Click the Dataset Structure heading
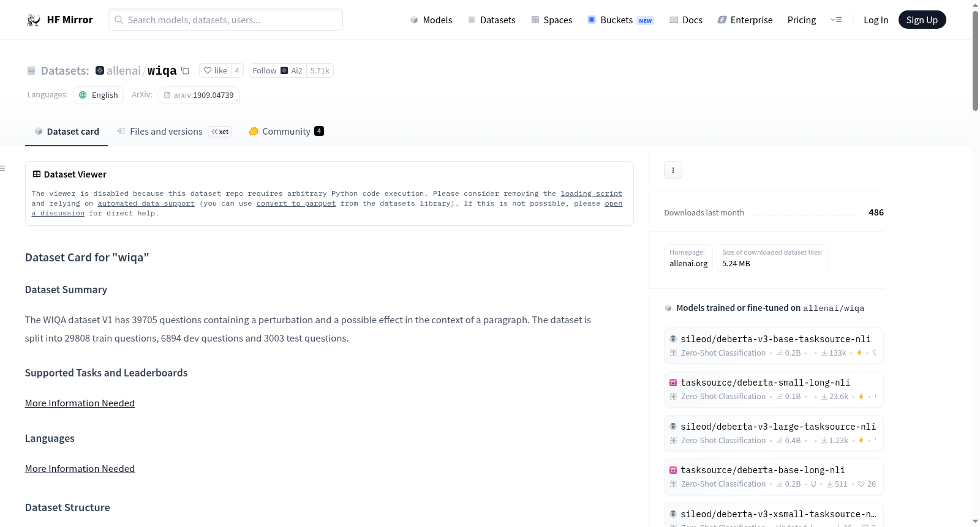Viewport: 980px width, 527px height. click(67, 507)
